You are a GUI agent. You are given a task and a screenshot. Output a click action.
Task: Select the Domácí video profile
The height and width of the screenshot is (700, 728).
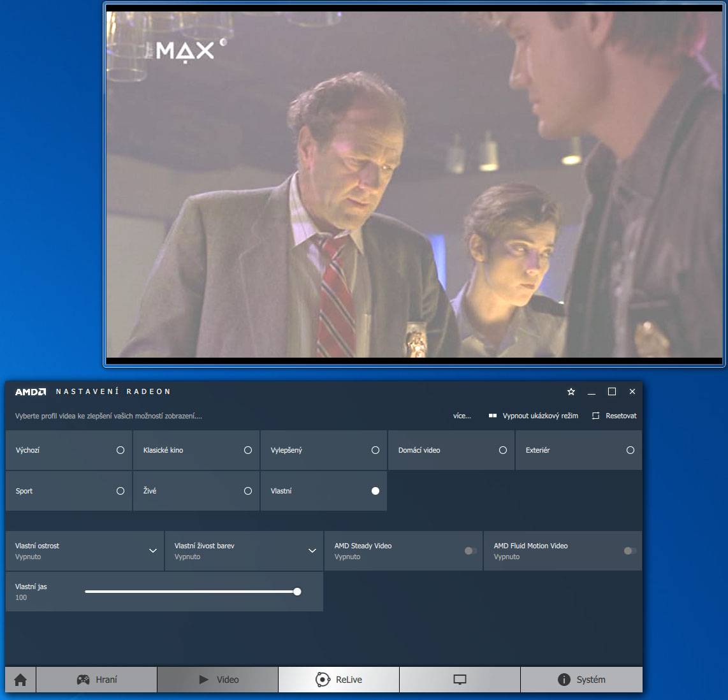tap(451, 450)
